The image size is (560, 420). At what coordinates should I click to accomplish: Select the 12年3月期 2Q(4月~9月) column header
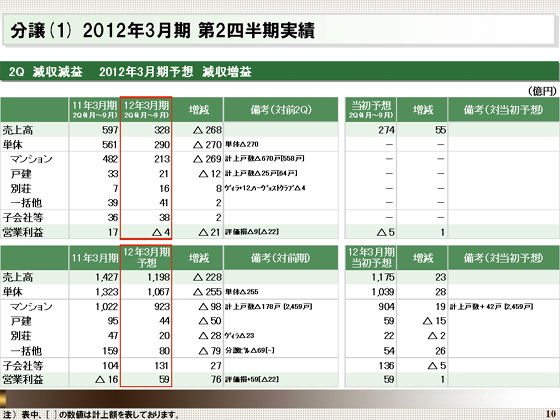pyautogui.click(x=146, y=110)
